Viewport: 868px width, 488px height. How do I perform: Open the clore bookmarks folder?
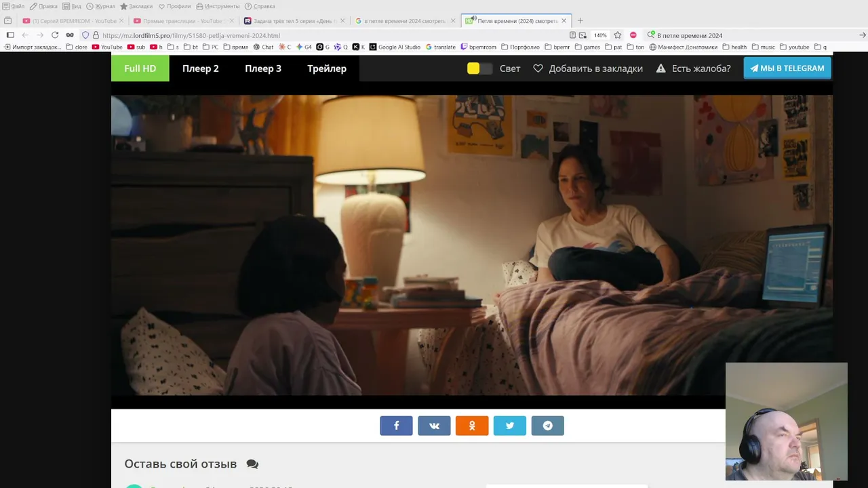pyautogui.click(x=77, y=47)
